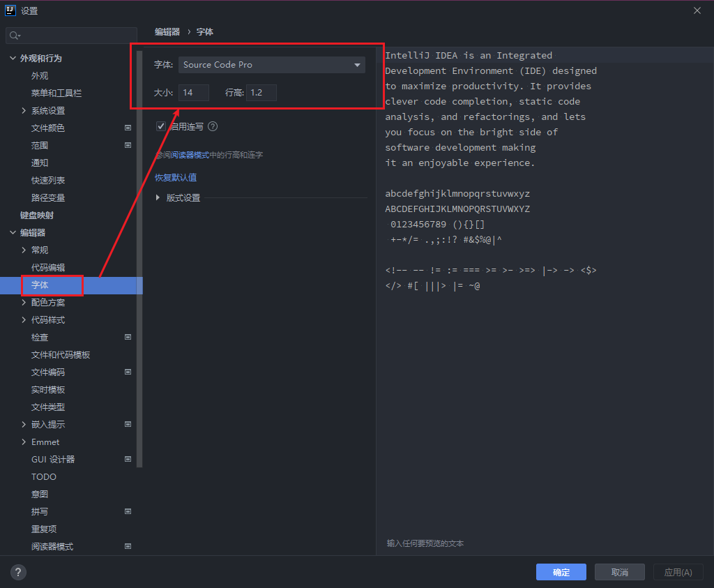This screenshot has width=714, height=588.
Task: Select 重复项 in the settings tree
Action: 44,529
